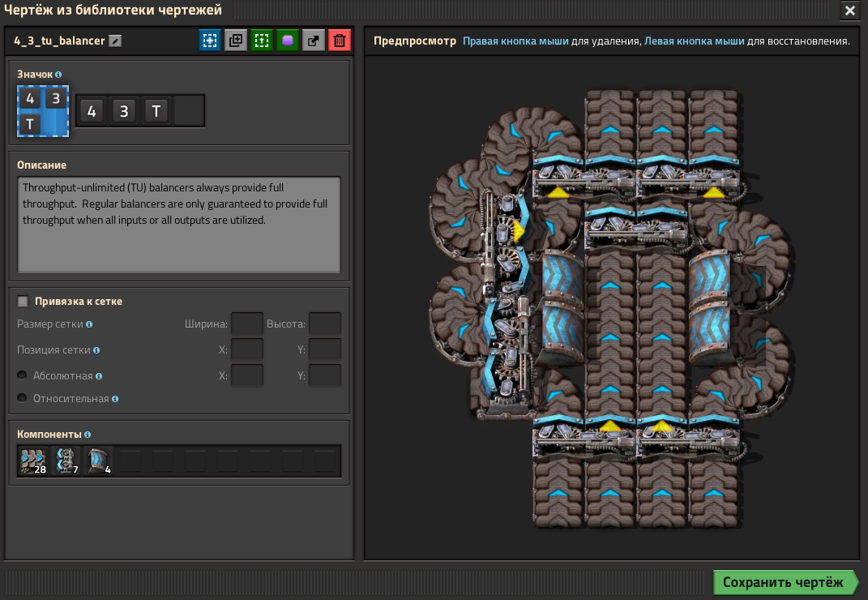Click the green dashed-square blueprint toolbar icon
The width and height of the screenshot is (868, 600).
point(262,41)
